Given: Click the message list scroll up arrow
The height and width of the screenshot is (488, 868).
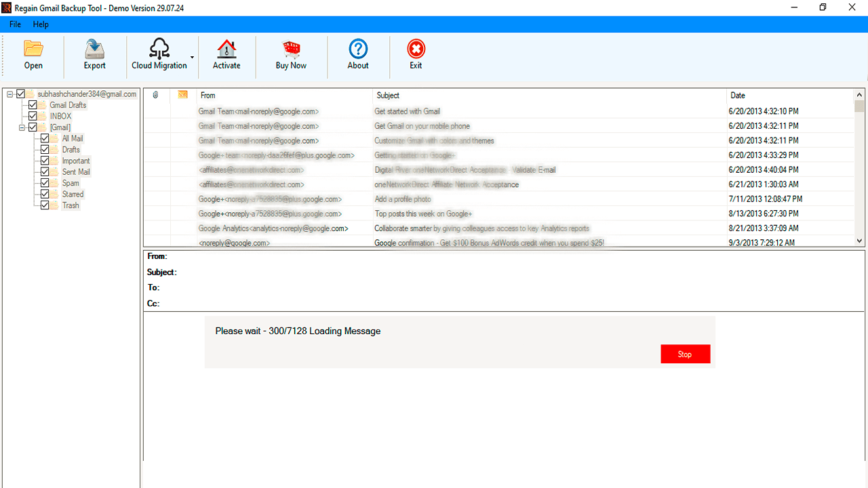Looking at the screenshot, I should 860,95.
